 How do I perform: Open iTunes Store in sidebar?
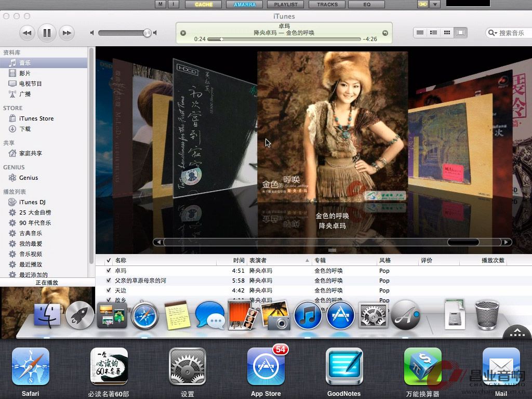[44, 118]
